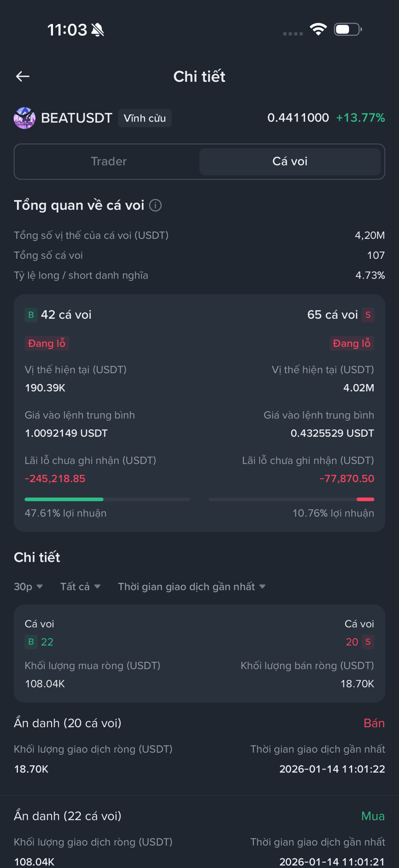Tap the green Mua label
Image resolution: width=399 pixels, height=868 pixels.
[x=373, y=816]
